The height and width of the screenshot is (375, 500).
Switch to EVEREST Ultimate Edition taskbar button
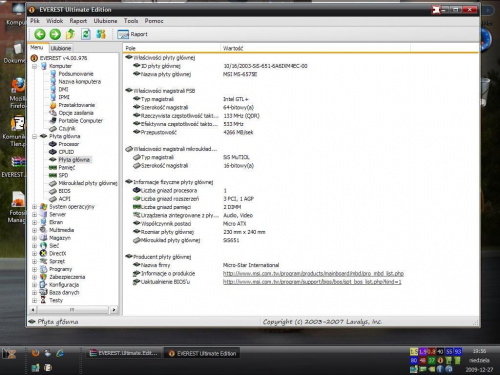coord(202,354)
